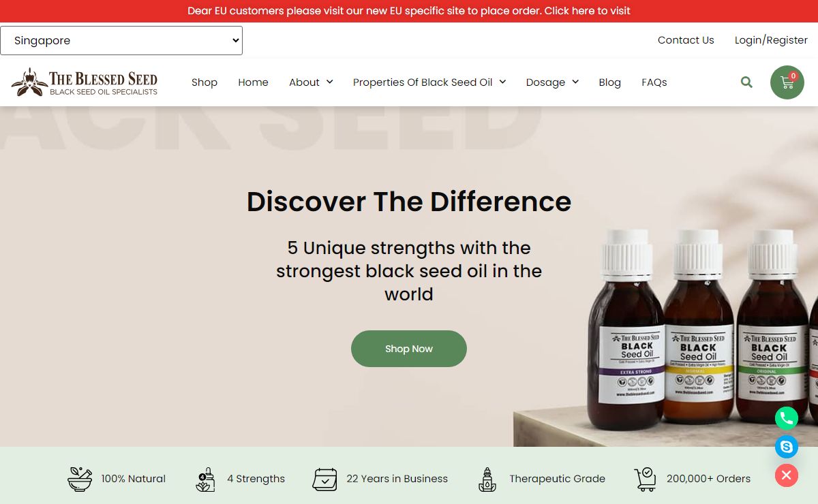Image resolution: width=818 pixels, height=504 pixels.
Task: Go to the Shop menu item
Action: tap(204, 82)
